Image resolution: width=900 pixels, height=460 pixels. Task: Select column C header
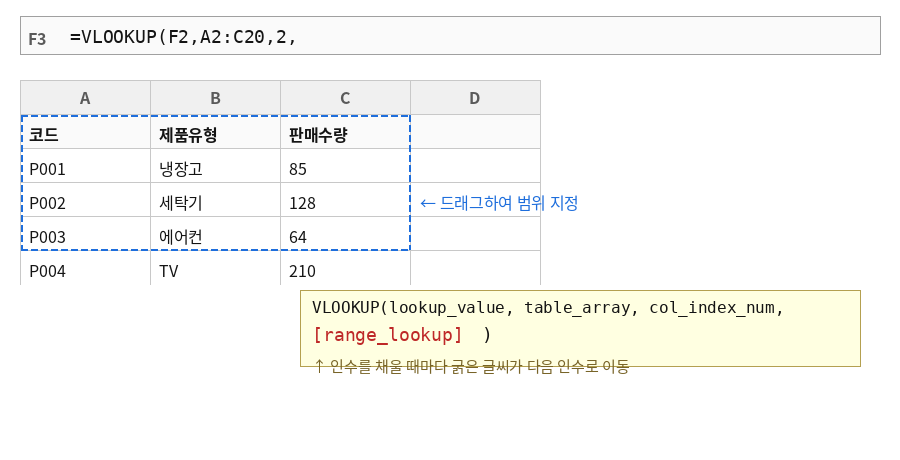point(345,98)
